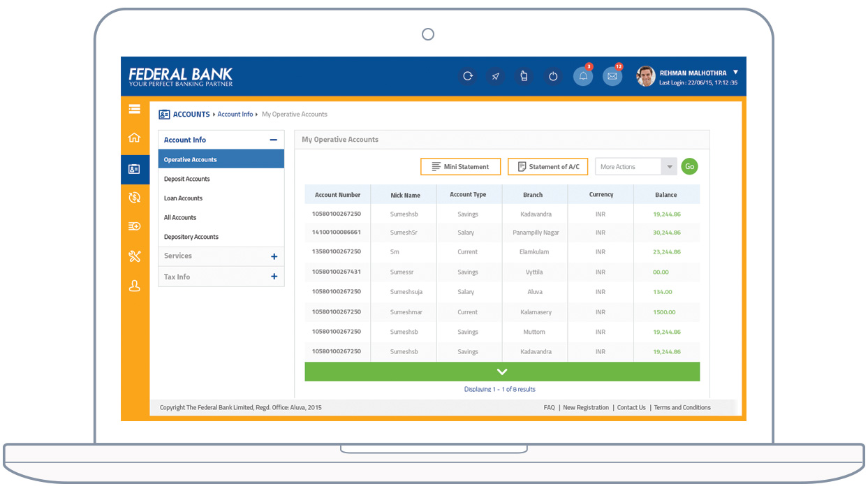Open the Rehman Malhotra user menu arrow
Viewport: 868px width, 491px height.
735,72
